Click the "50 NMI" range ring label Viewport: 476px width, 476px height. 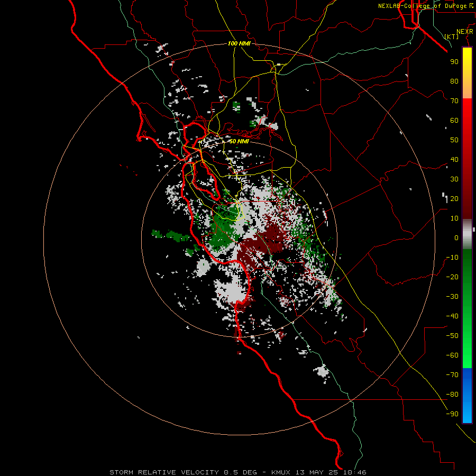(239, 141)
